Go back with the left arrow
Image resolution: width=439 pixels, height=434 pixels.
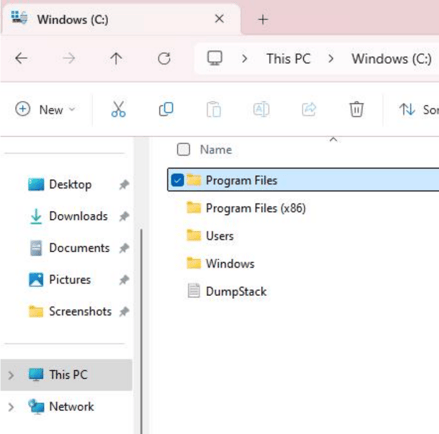pyautogui.click(x=21, y=59)
